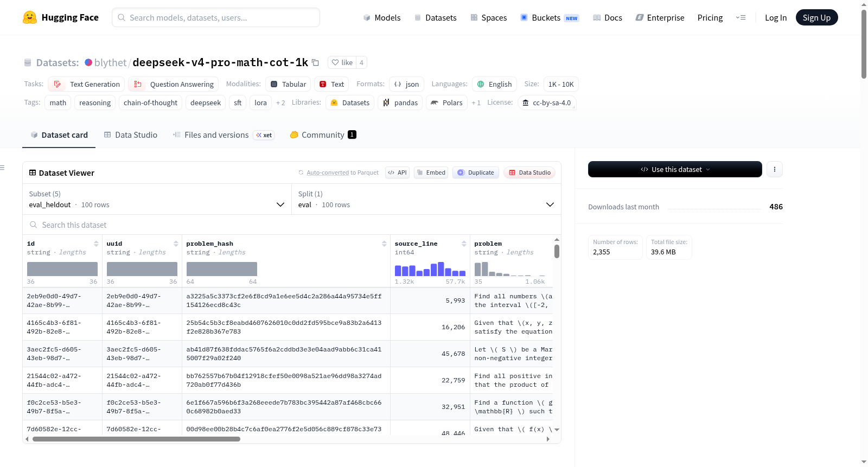Filter by the Tabular modality tag
Screen dimensions: 868x467
coord(288,84)
